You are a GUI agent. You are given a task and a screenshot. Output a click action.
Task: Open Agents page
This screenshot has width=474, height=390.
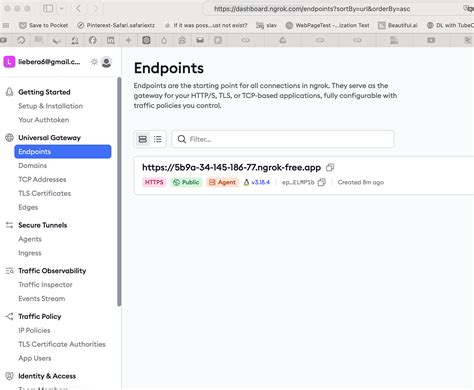pyautogui.click(x=30, y=239)
